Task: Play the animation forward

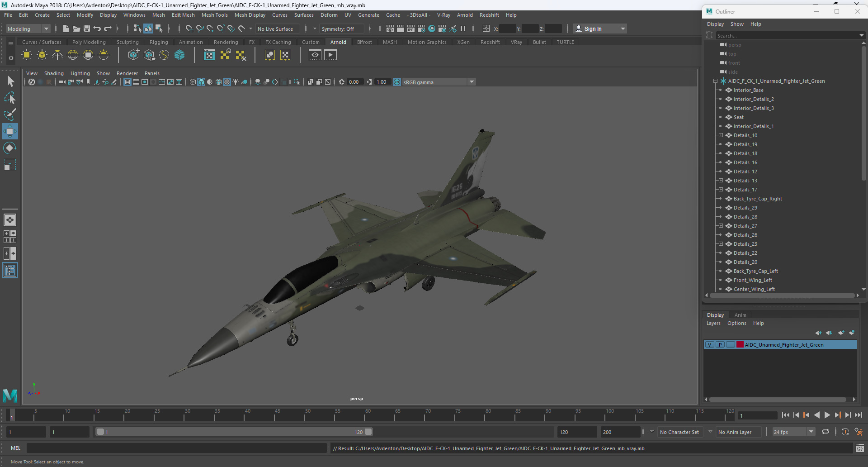Action: 827,415
